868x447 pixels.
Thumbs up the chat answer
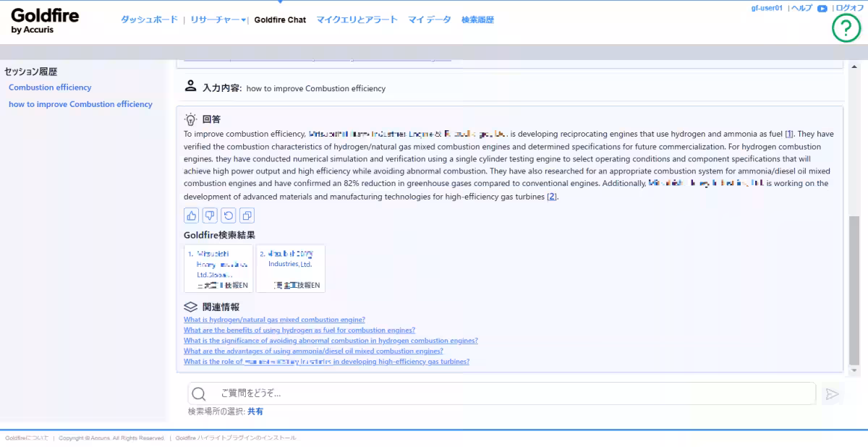[191, 215]
